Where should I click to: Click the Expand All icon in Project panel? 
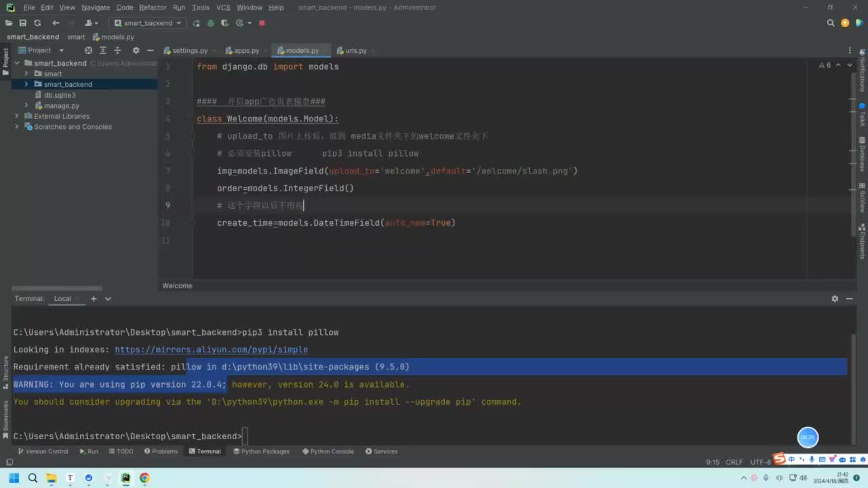click(x=103, y=50)
